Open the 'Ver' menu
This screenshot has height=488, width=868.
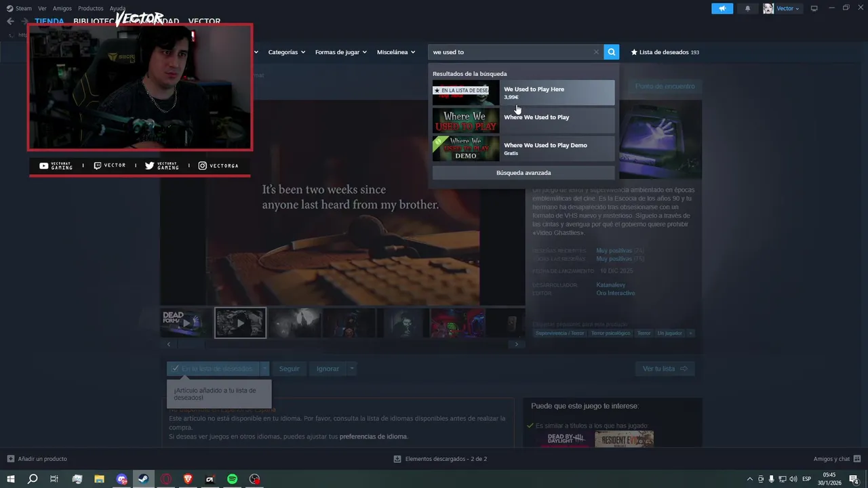click(x=42, y=8)
